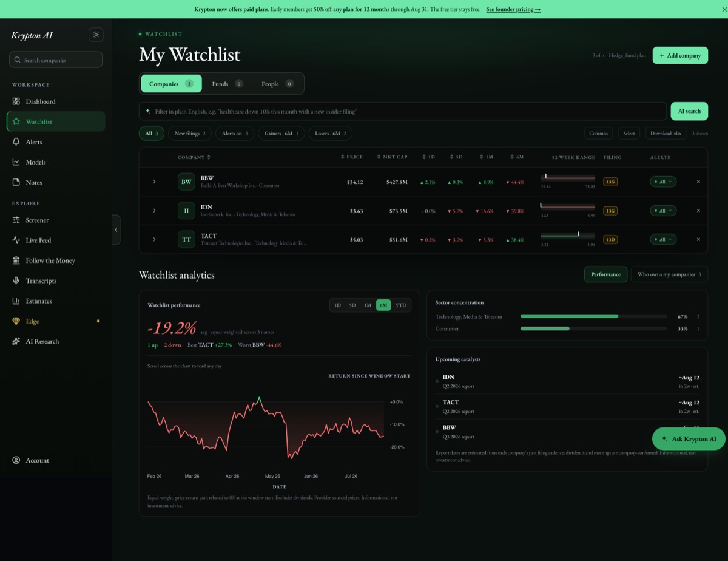Open the Account user icon

(16, 460)
